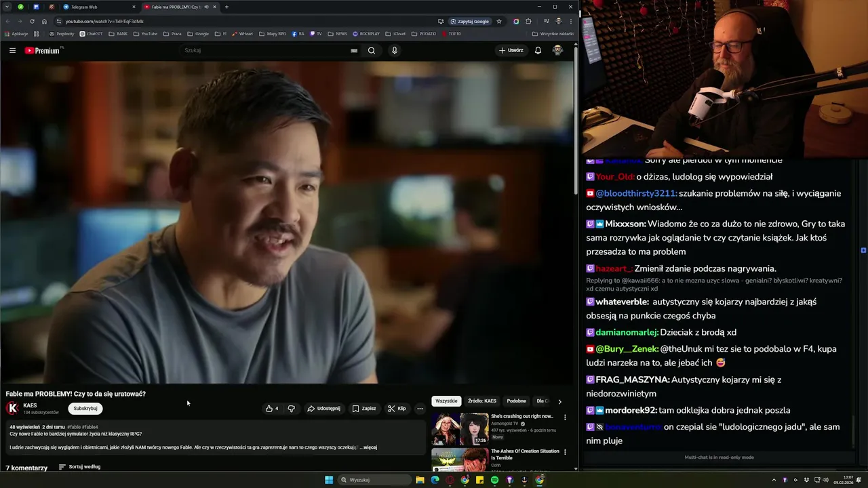Viewport: 868px width, 488px height.
Task: Open the KAES channel avatar
Action: [x=12, y=408]
